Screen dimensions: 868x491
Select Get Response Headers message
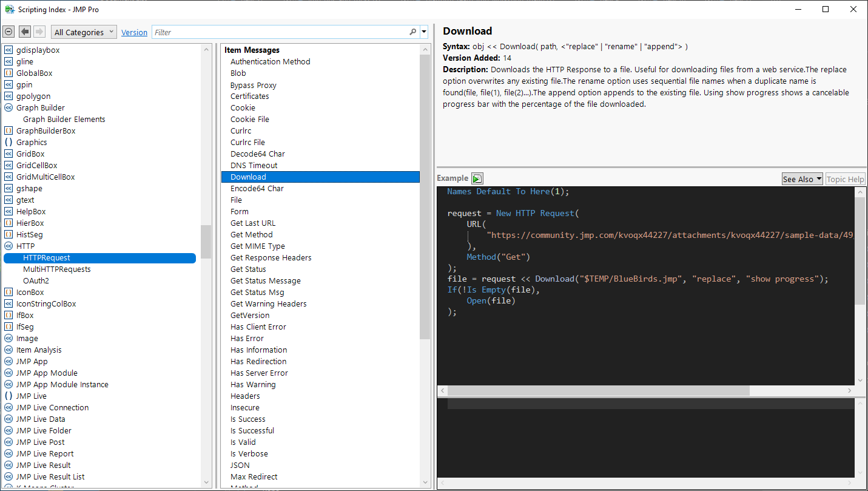click(271, 258)
